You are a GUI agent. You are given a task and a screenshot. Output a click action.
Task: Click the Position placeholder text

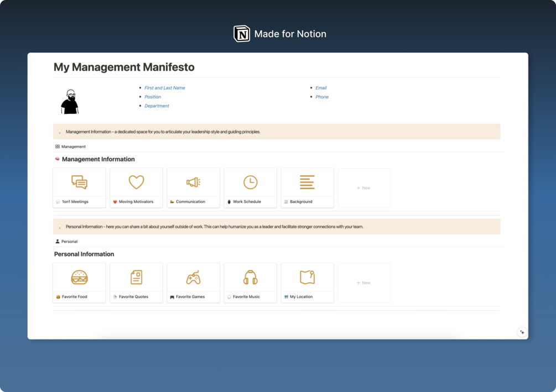click(153, 97)
